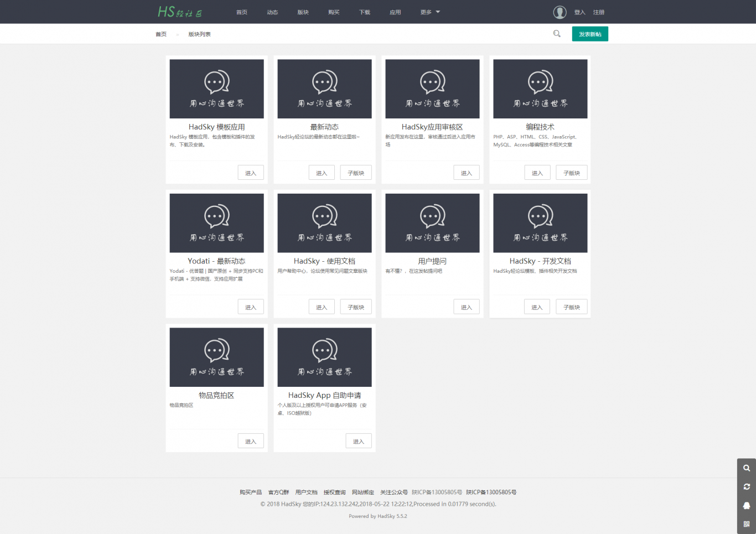Viewport: 756px width, 534px height.
Task: Click the Powered by HadSky 5.5.2 text
Action: [378, 516]
